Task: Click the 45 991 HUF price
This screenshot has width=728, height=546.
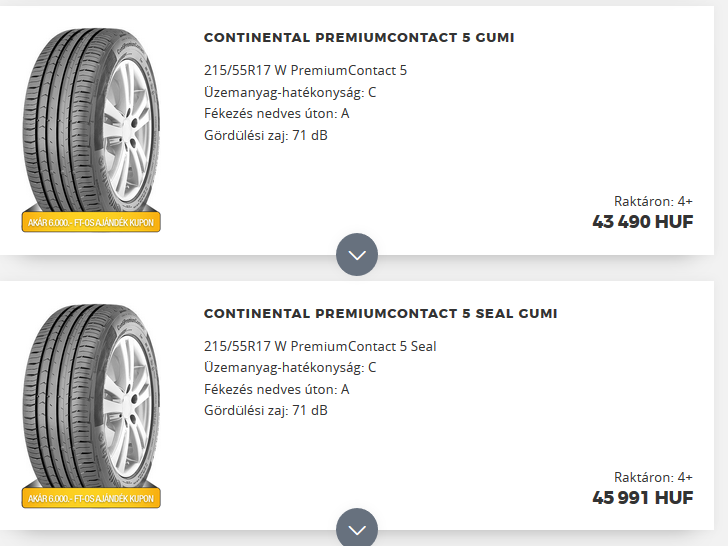Action: pyautogui.click(x=642, y=498)
